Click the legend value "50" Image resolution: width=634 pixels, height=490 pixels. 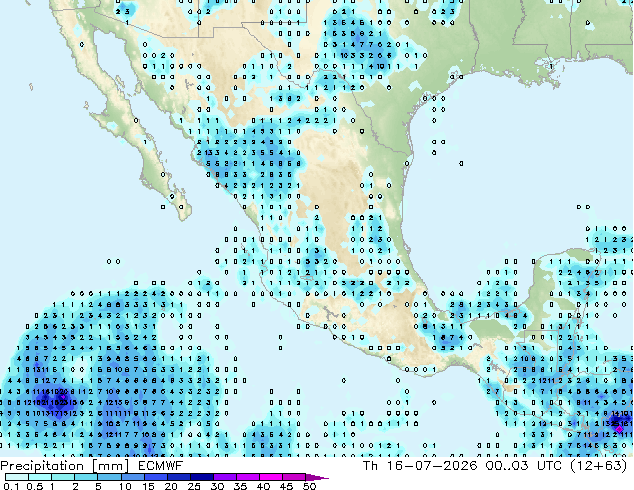pos(309,486)
